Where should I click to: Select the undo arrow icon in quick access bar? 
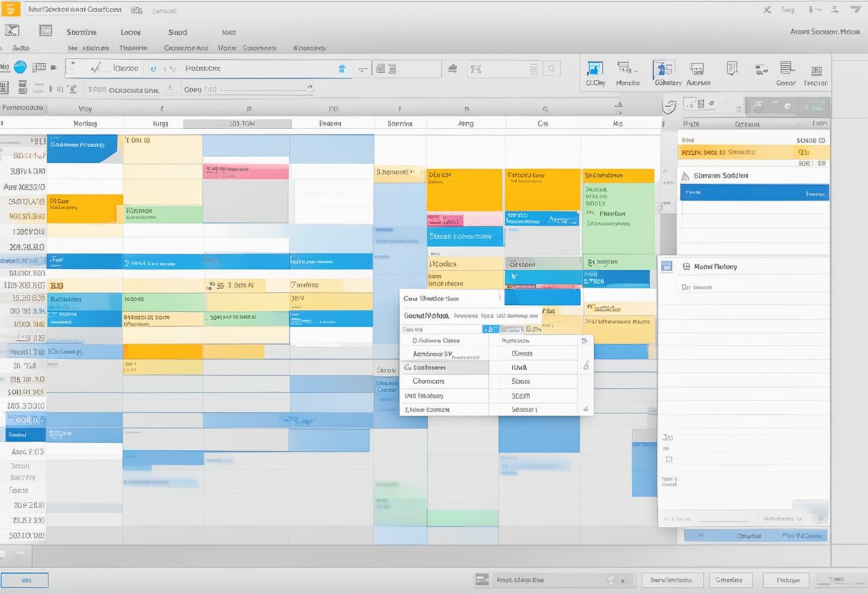156,67
